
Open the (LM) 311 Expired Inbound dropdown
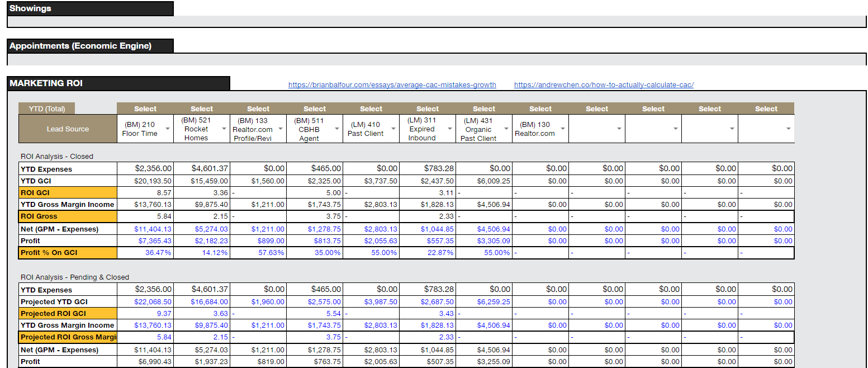450,128
